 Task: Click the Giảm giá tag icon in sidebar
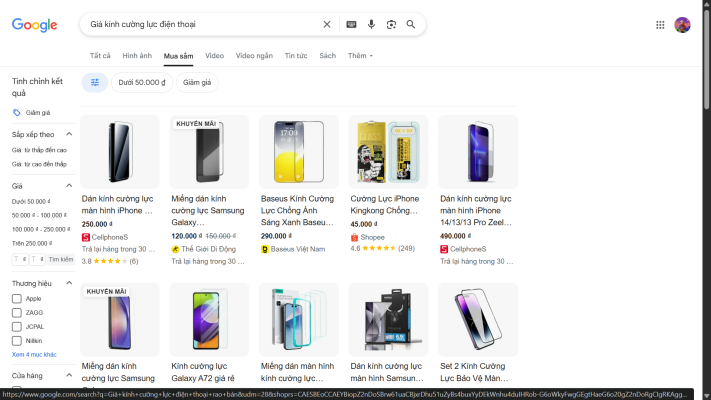coord(17,112)
